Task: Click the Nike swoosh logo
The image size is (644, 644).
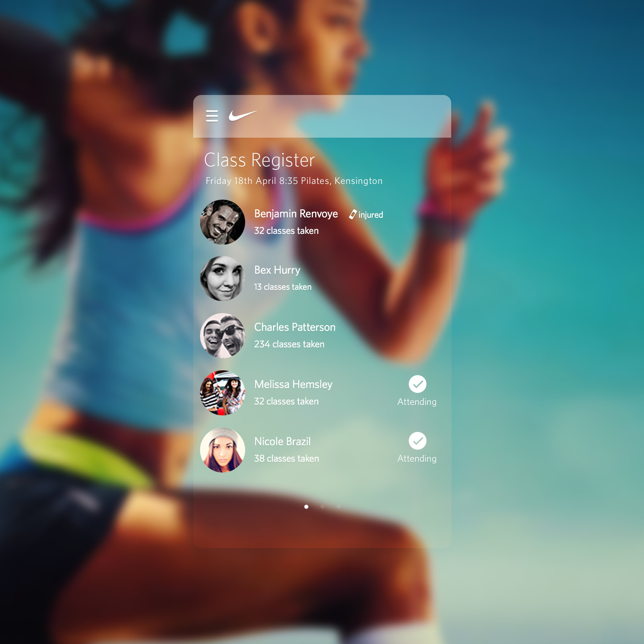Action: 242,116
